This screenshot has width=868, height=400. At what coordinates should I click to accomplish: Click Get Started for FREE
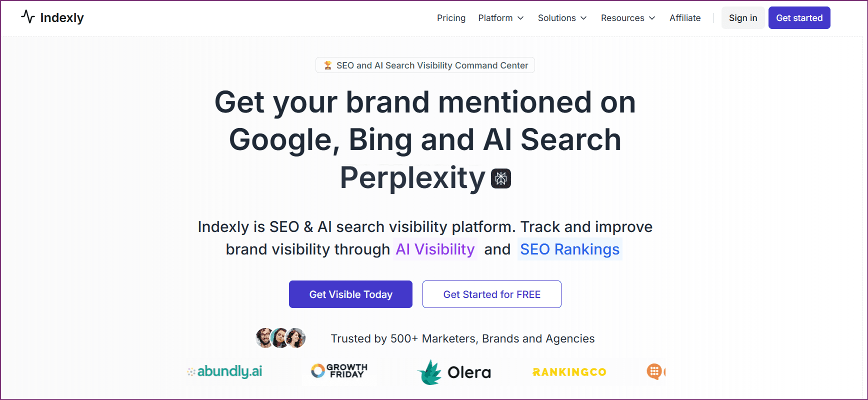pos(491,294)
